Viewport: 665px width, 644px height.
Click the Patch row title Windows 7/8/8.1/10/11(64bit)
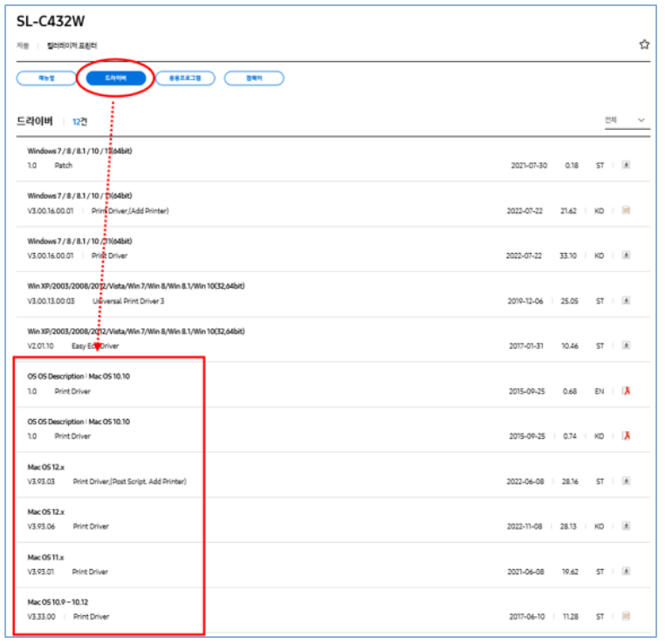pyautogui.click(x=79, y=151)
